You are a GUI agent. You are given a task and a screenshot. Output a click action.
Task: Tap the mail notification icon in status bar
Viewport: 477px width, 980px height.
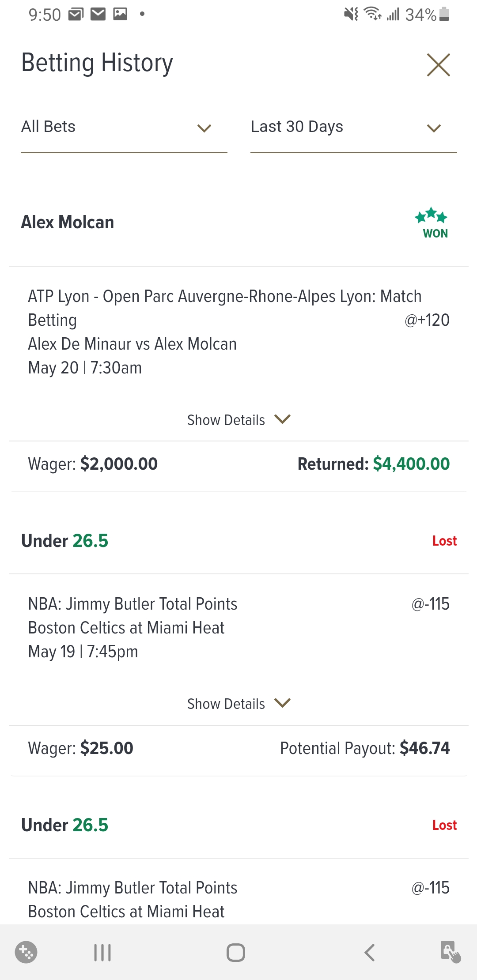(x=98, y=14)
